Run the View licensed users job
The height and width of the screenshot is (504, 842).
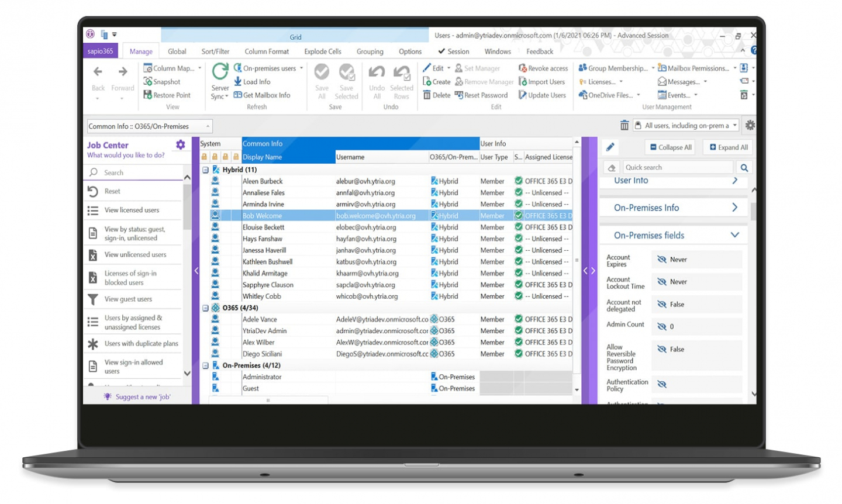pos(133,210)
